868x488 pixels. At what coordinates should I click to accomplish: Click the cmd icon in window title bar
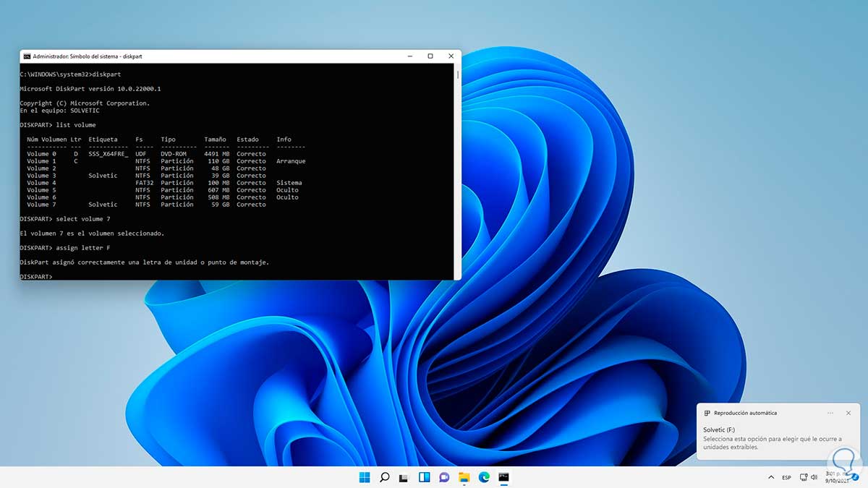point(27,56)
